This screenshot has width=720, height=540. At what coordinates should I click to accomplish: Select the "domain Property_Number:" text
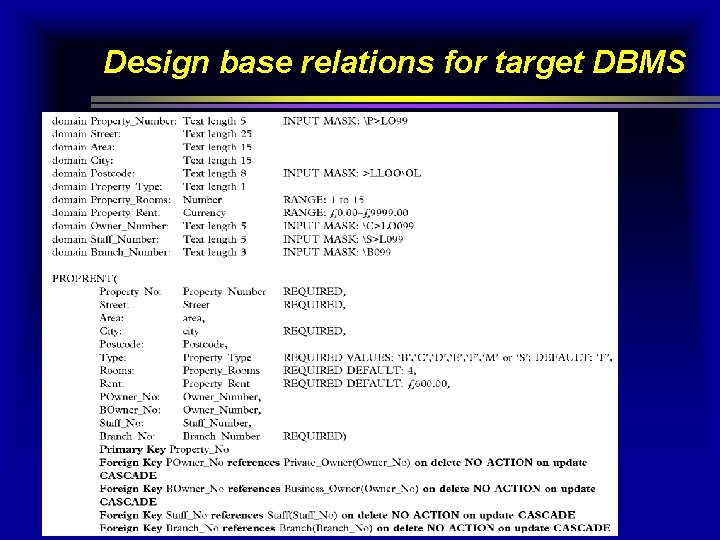click(114, 121)
